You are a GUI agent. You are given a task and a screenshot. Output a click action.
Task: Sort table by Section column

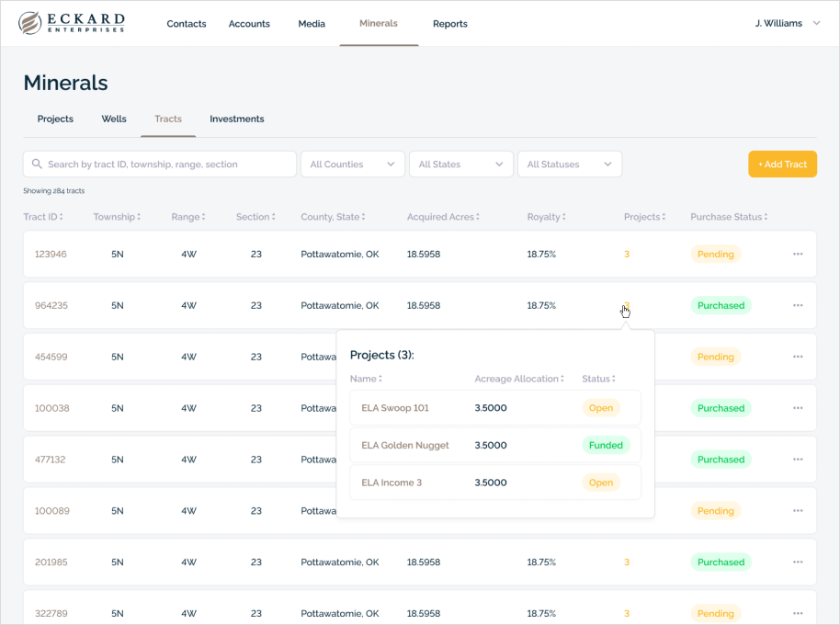pyautogui.click(x=255, y=217)
